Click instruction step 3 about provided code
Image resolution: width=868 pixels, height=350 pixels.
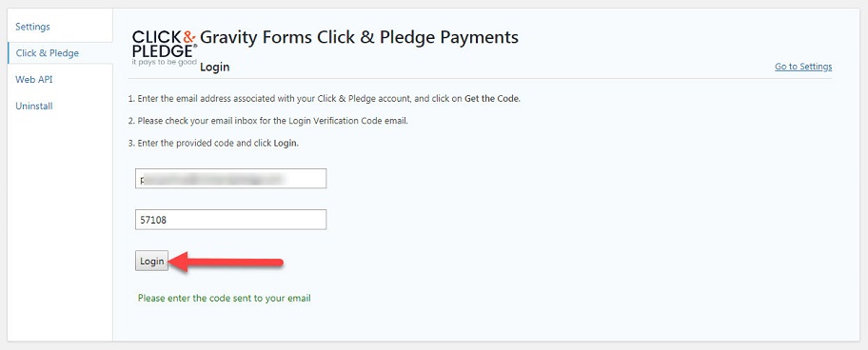pos(213,143)
